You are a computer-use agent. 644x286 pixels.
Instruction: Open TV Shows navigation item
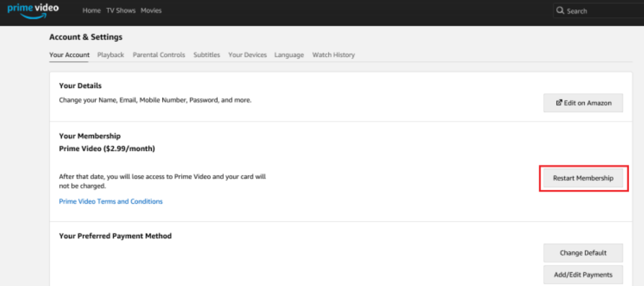pos(121,10)
